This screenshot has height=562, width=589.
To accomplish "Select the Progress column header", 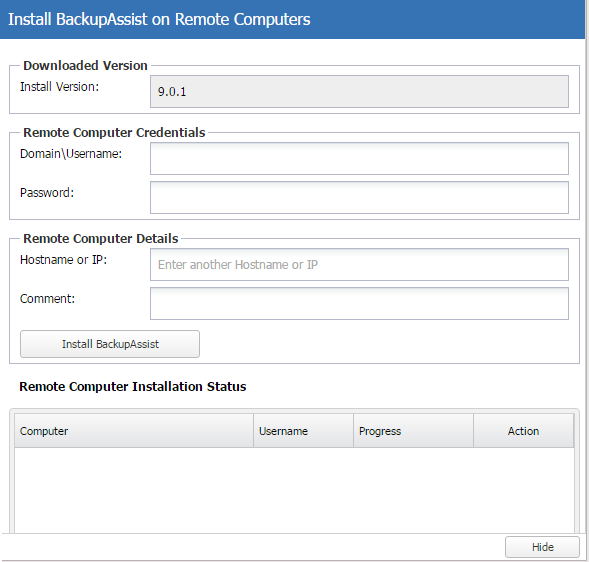I will 413,431.
